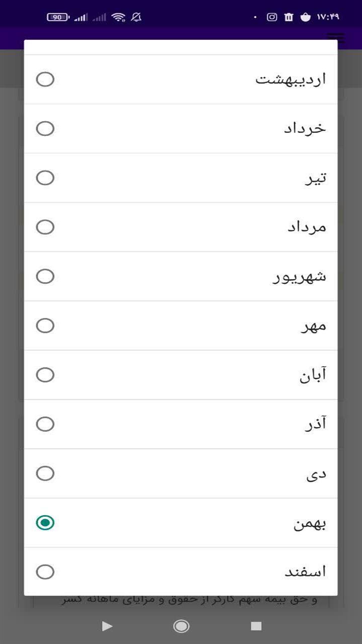Tap the Instagram notification icon
The height and width of the screenshot is (644, 362).
point(272,17)
